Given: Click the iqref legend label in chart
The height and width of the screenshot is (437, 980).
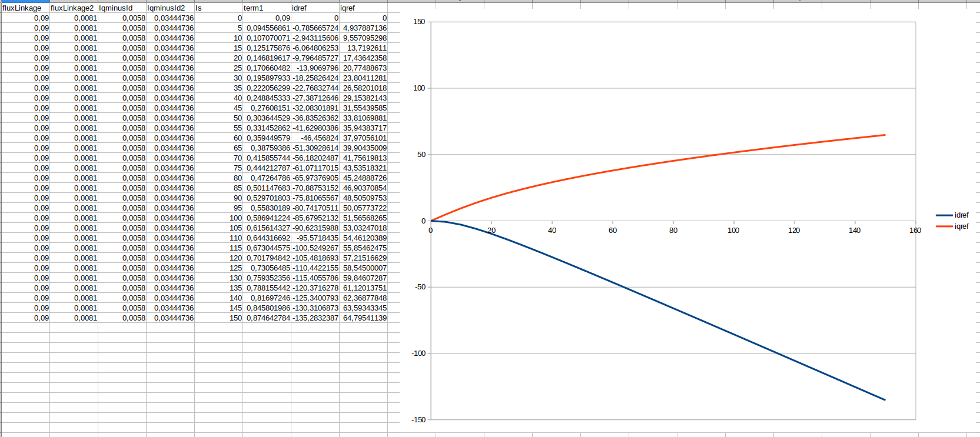Looking at the screenshot, I should [x=961, y=226].
